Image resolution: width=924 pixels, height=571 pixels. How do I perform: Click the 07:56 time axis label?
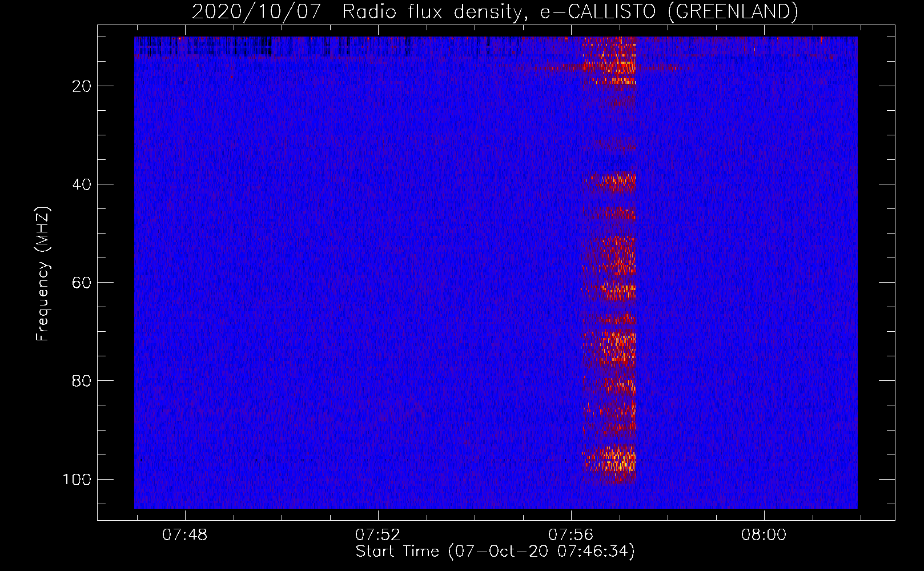pyautogui.click(x=571, y=535)
